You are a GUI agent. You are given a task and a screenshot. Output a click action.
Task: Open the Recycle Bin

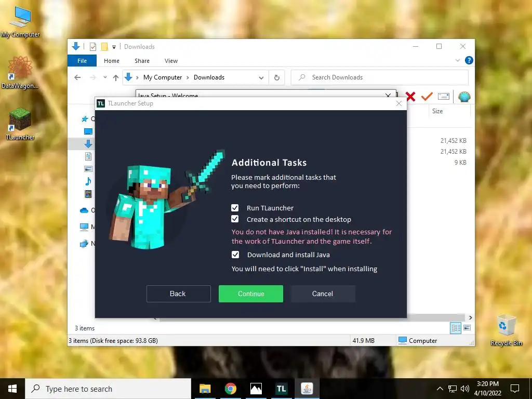[507, 330]
